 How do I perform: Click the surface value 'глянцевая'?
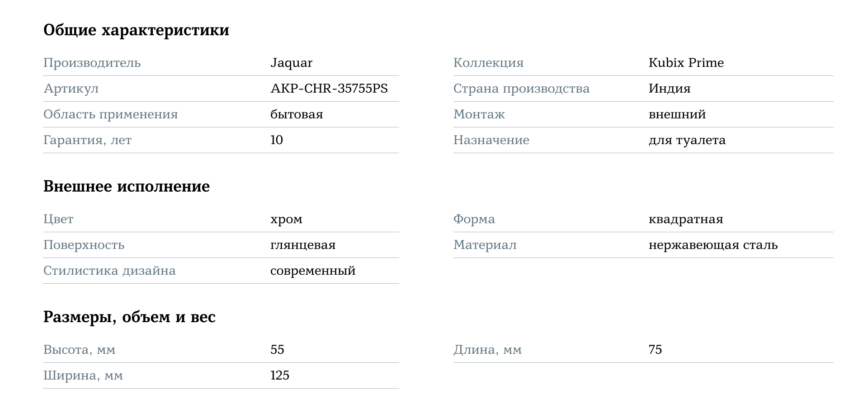click(x=303, y=245)
